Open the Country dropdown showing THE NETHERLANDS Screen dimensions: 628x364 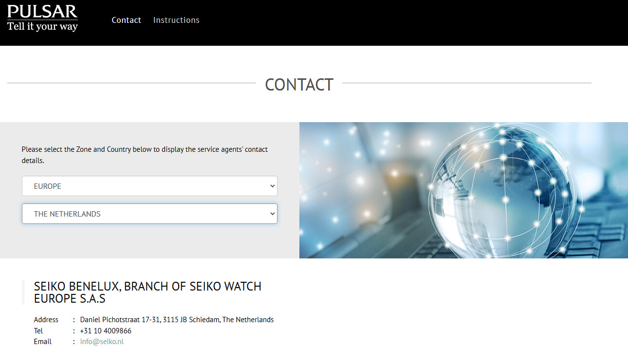tap(149, 214)
